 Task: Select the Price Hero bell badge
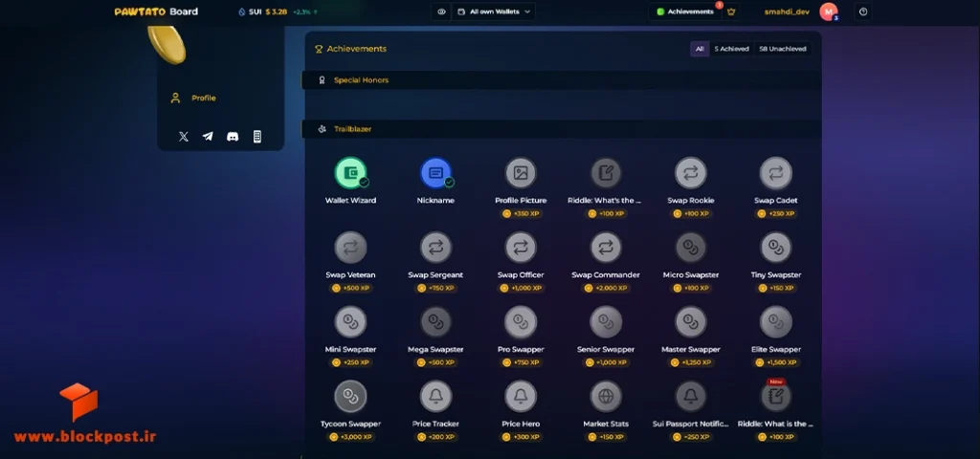[521, 396]
